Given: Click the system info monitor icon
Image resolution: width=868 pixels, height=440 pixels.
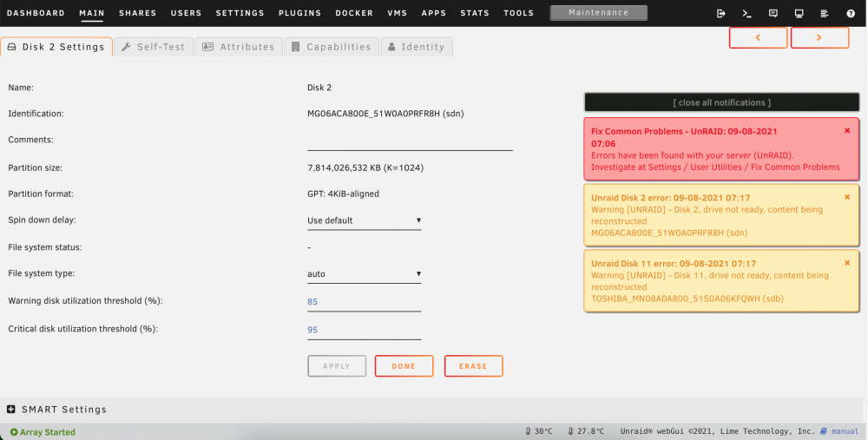Looking at the screenshot, I should pos(799,13).
